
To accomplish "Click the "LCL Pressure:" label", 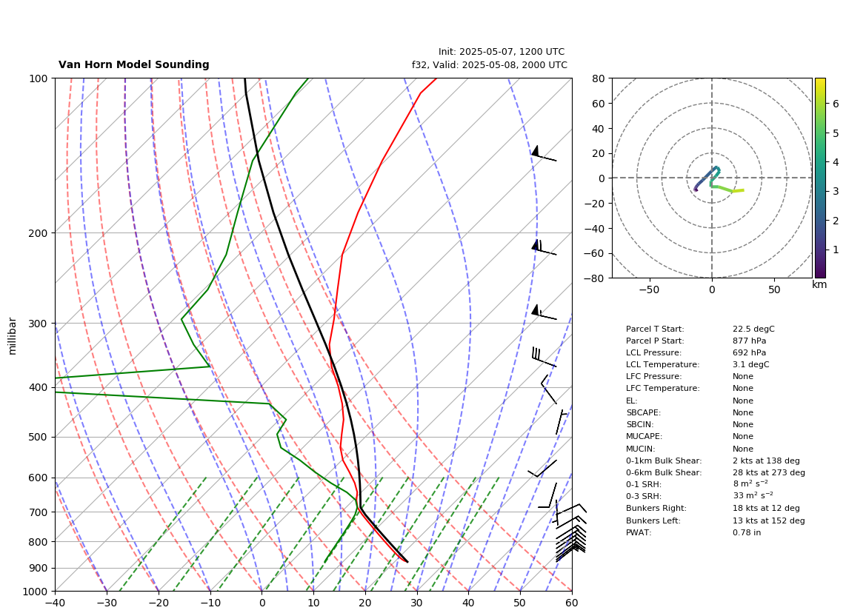I will (653, 352).
